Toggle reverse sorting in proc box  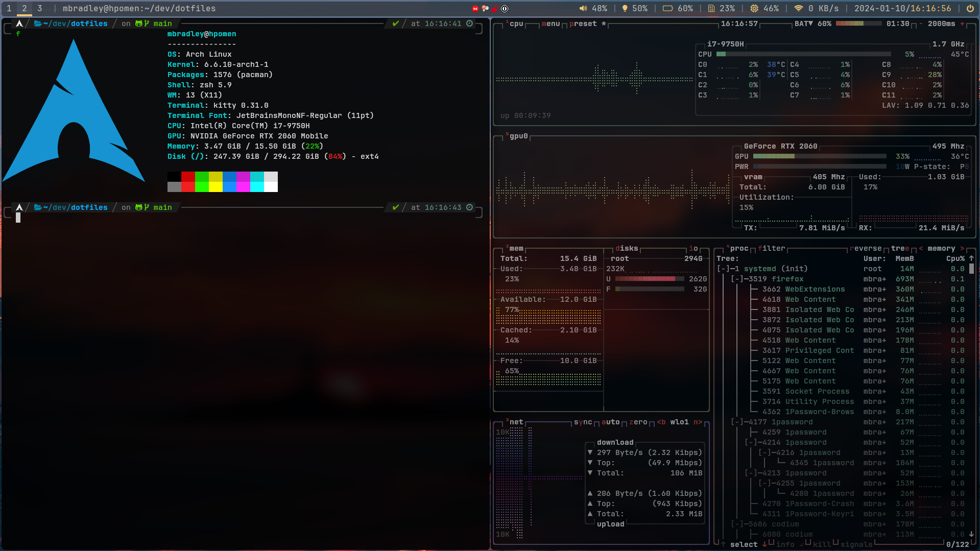click(866, 249)
